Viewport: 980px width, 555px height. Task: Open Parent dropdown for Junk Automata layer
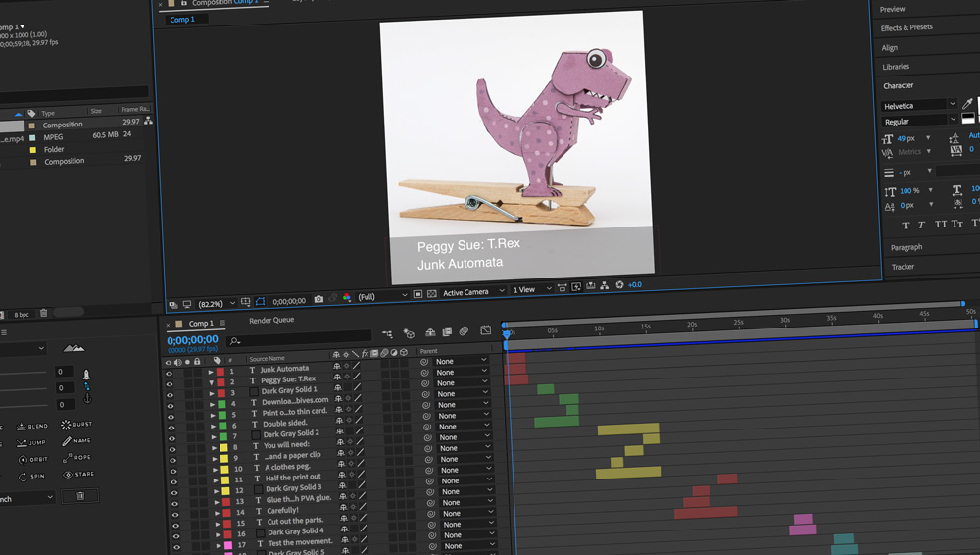pyautogui.click(x=462, y=361)
